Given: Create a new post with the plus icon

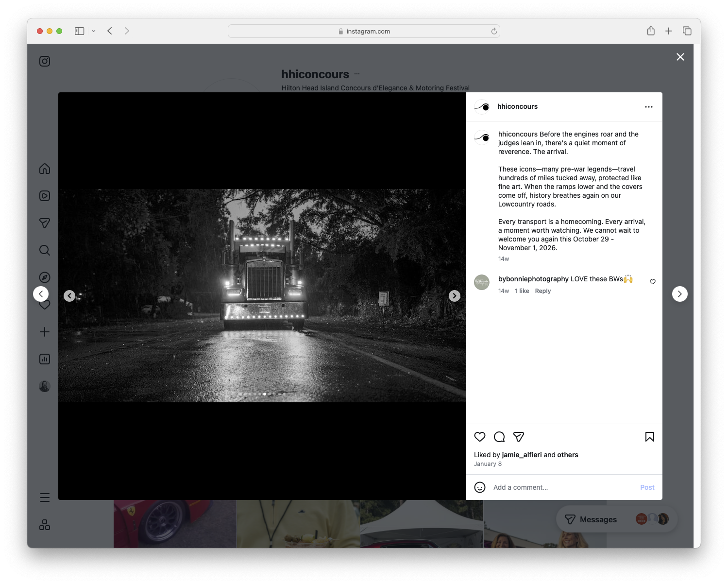Looking at the screenshot, I should (45, 331).
